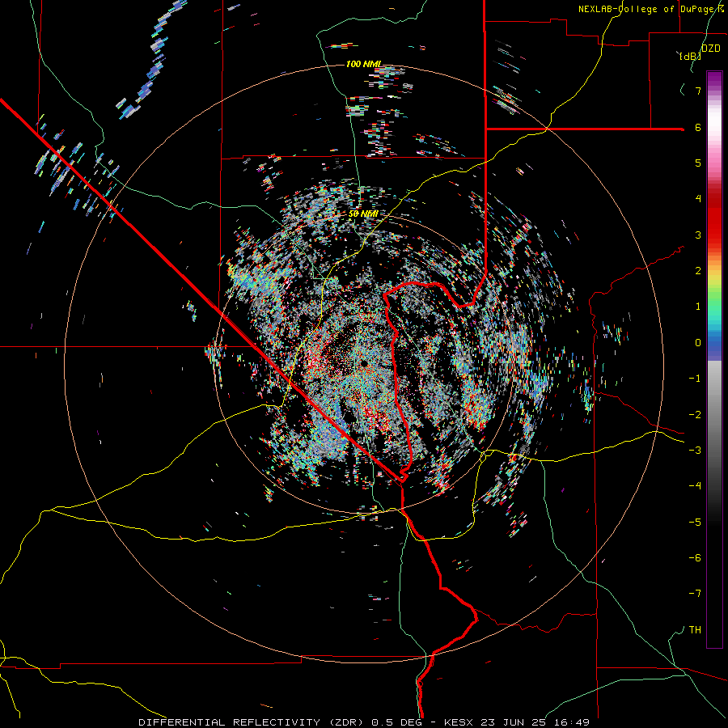Click the TH threshold label on the scale
Screen dimensions: 728x728
695,630
